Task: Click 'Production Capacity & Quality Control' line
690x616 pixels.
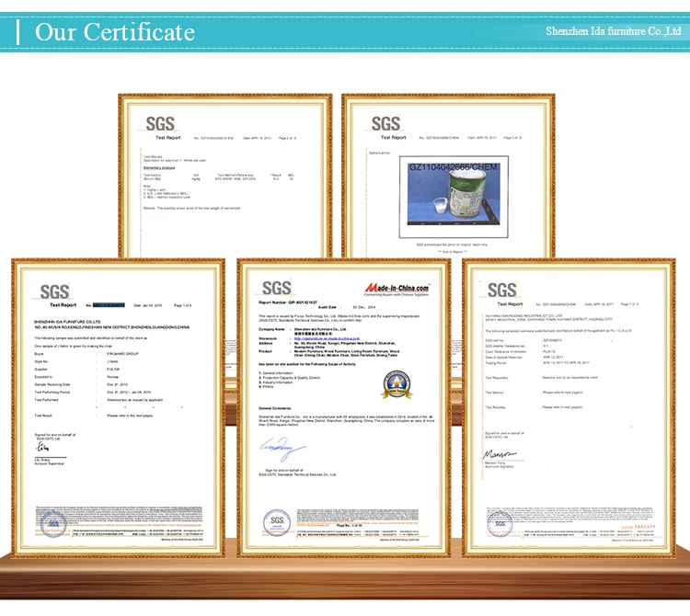Action: point(289,378)
